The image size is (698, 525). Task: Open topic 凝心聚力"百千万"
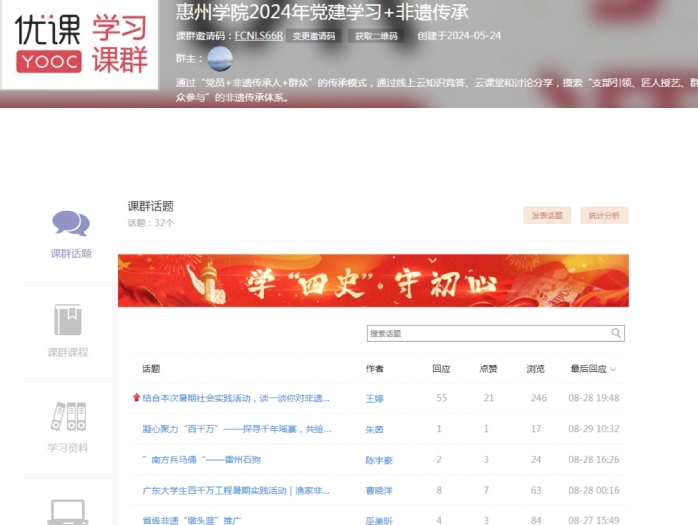point(236,429)
